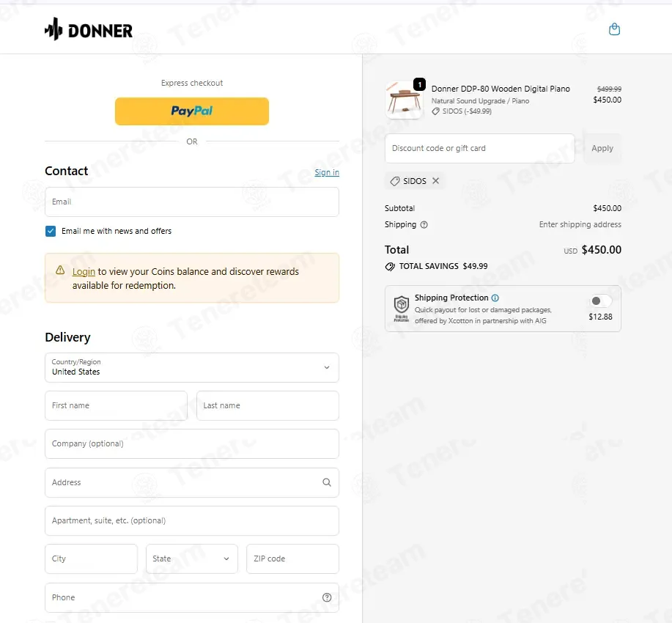This screenshot has width=672, height=623.
Task: Enable the Shipping Protection toggle
Action: (x=600, y=301)
